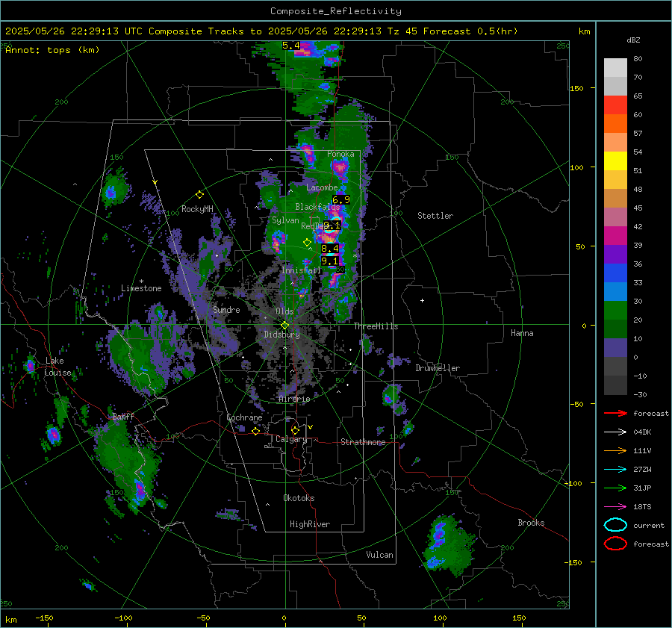
Task: Select the white 04DK arrow legend entry
Action: pyautogui.click(x=615, y=432)
